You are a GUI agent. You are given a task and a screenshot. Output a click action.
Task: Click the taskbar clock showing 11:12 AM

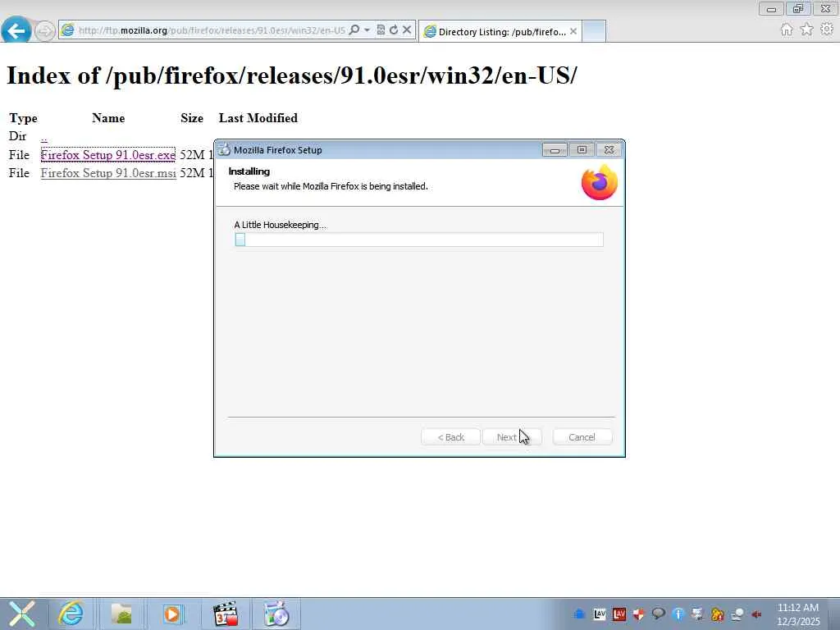pyautogui.click(x=797, y=614)
